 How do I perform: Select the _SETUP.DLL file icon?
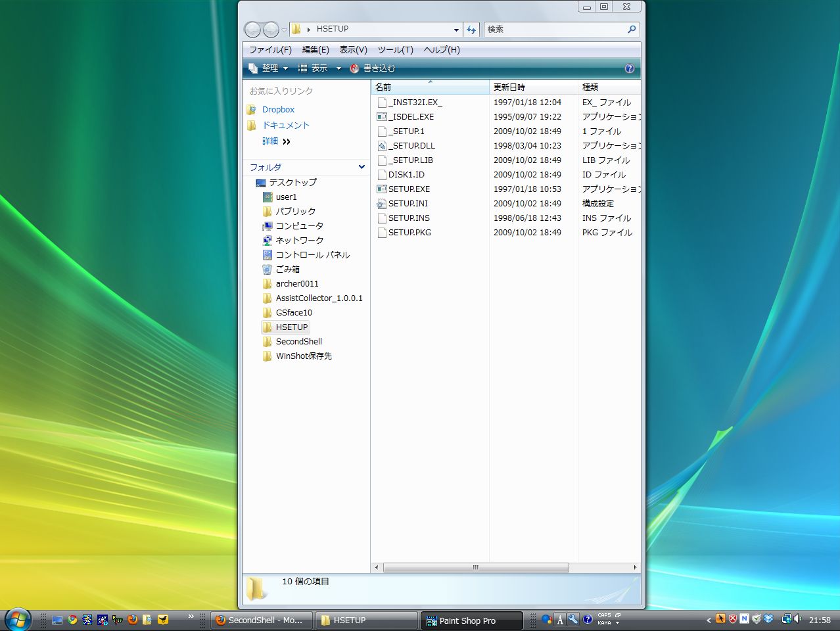pyautogui.click(x=382, y=146)
